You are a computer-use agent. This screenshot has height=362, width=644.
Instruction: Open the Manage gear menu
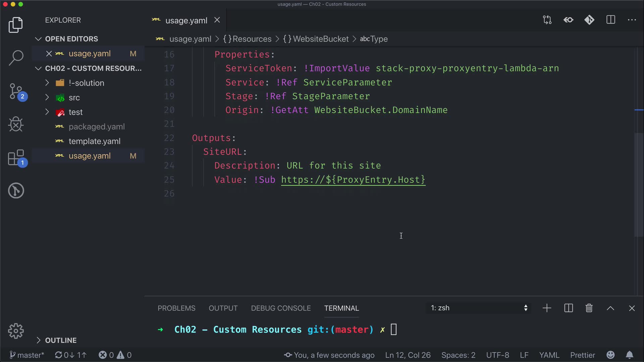[16, 331]
